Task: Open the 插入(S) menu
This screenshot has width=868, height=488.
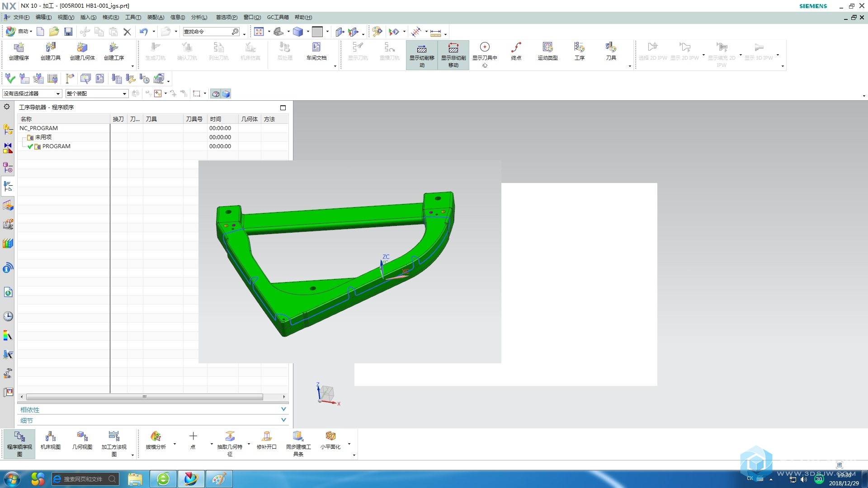Action: (88, 17)
